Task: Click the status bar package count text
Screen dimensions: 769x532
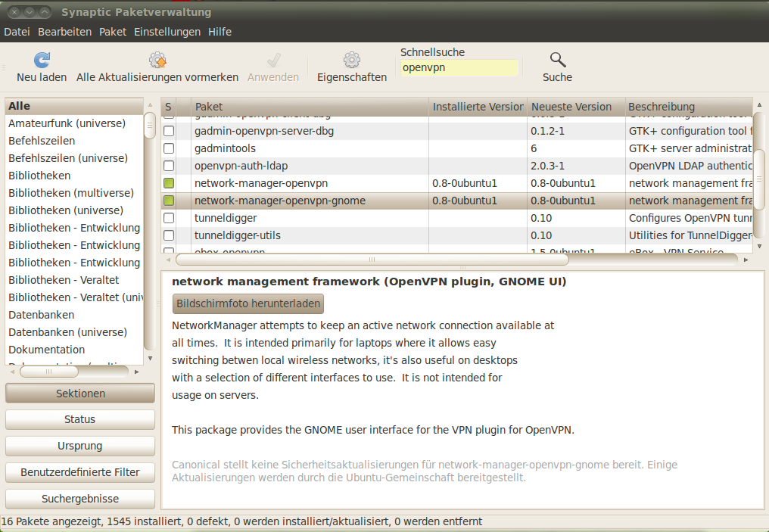Action: coord(241,521)
